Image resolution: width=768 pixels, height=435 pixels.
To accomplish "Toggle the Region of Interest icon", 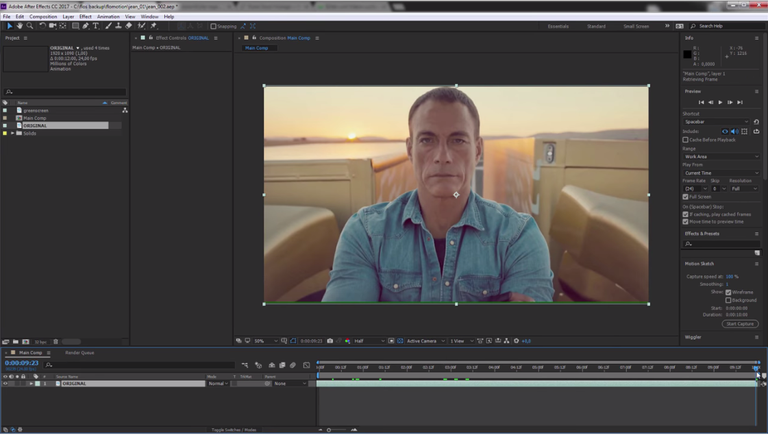I will pos(391,341).
